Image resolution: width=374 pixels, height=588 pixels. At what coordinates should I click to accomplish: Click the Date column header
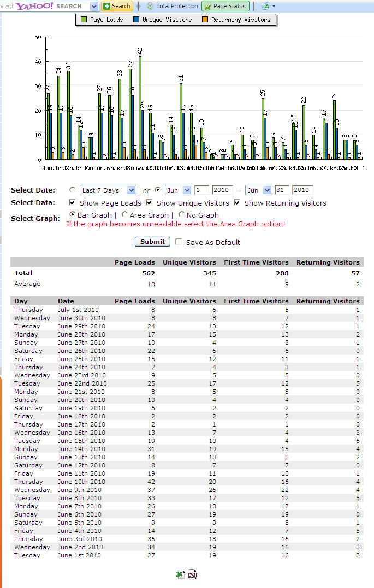click(66, 301)
